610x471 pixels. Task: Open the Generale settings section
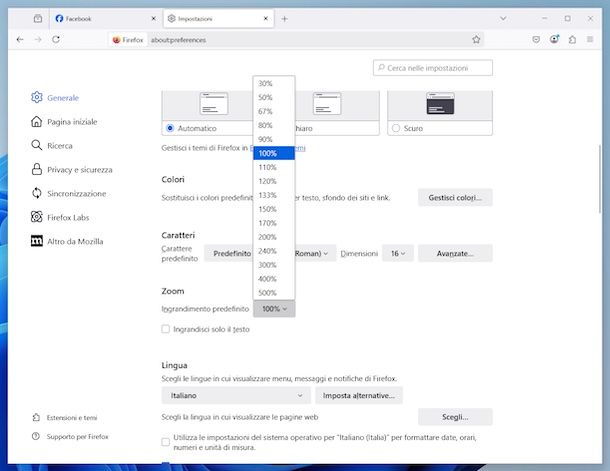[x=55, y=97]
